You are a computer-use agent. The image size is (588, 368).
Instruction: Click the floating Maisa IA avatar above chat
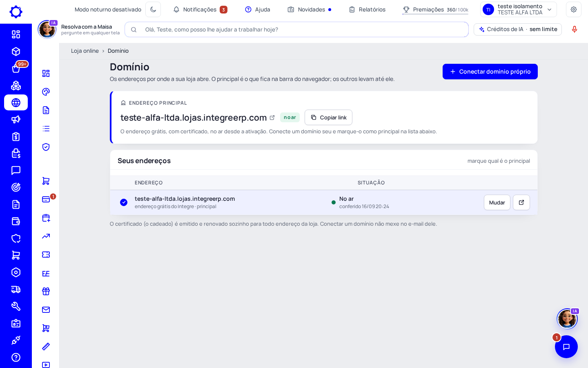point(567,319)
